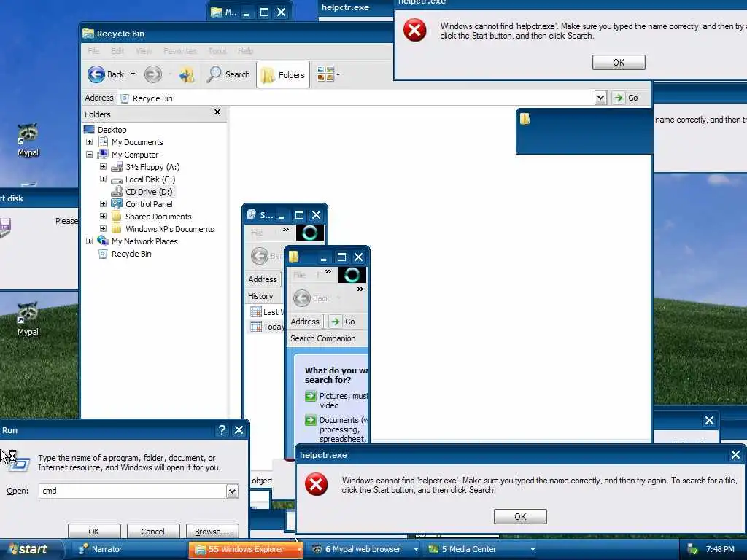Image resolution: width=747 pixels, height=560 pixels.
Task: Select Desktop in the folder tree
Action: (112, 130)
